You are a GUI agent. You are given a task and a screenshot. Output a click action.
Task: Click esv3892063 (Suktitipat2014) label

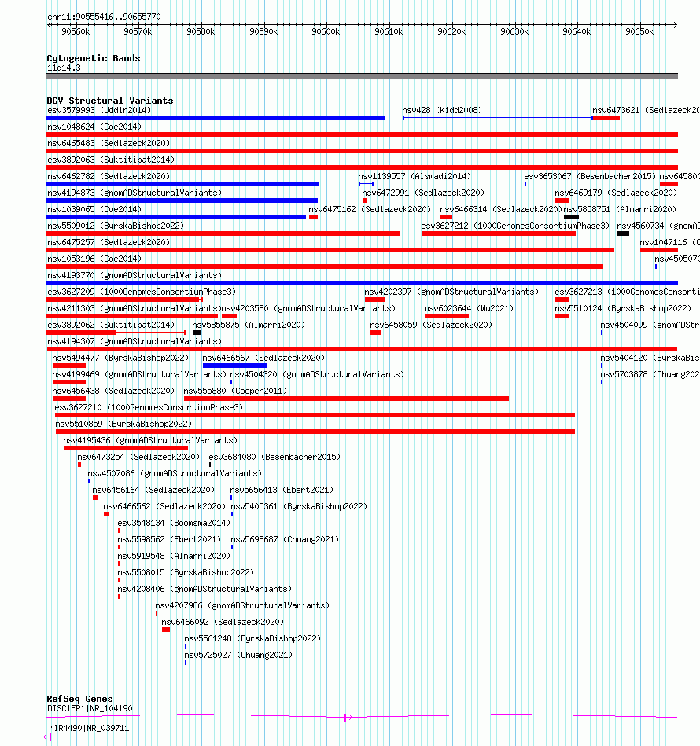(111, 160)
